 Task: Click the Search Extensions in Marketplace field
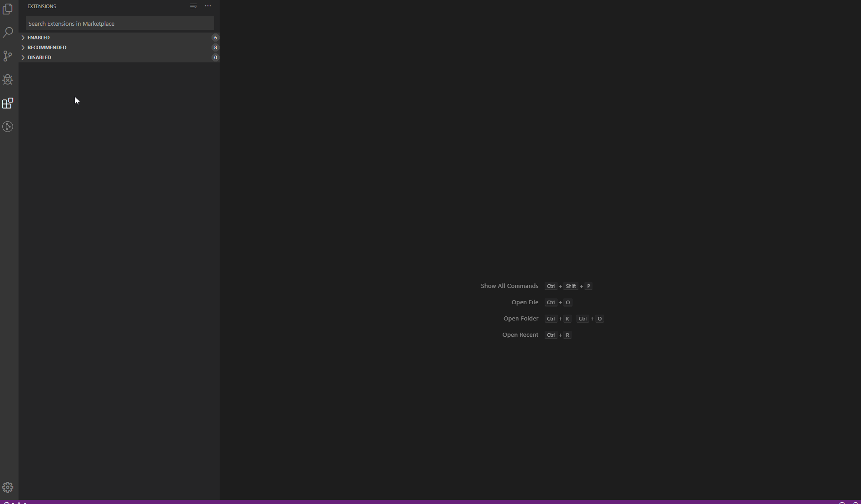[x=120, y=23]
